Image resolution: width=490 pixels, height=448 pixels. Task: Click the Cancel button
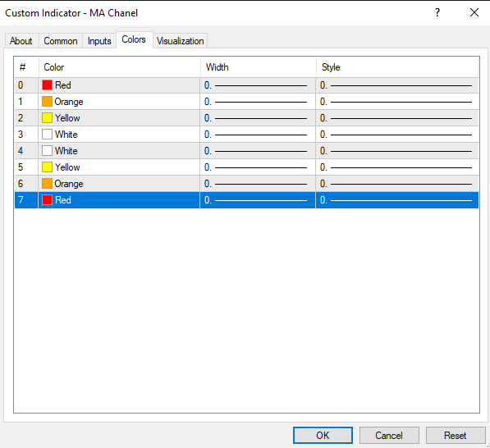click(x=389, y=435)
